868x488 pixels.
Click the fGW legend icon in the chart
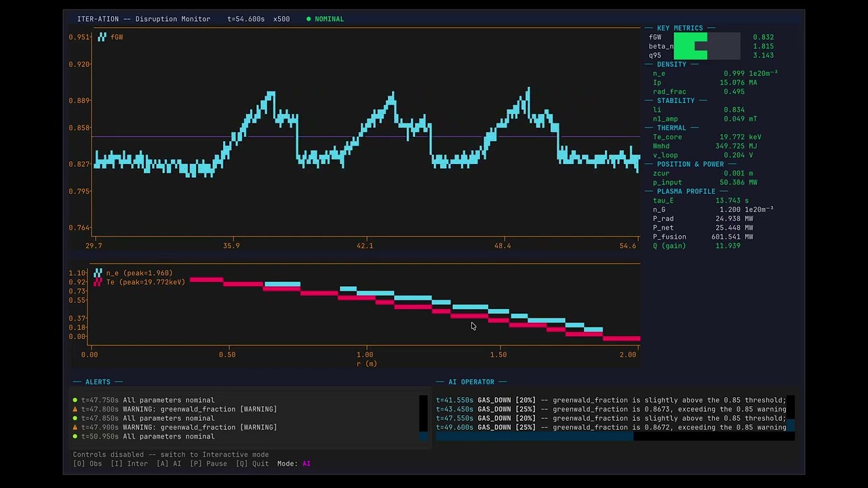click(102, 37)
